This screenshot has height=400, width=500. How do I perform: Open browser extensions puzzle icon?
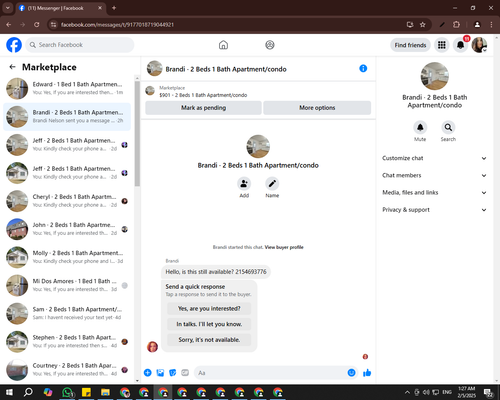(x=456, y=25)
